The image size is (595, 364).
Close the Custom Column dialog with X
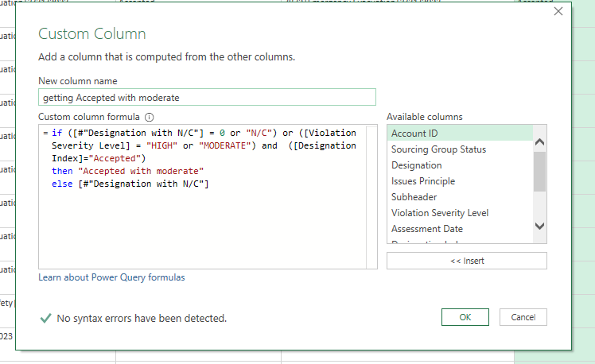(x=558, y=11)
